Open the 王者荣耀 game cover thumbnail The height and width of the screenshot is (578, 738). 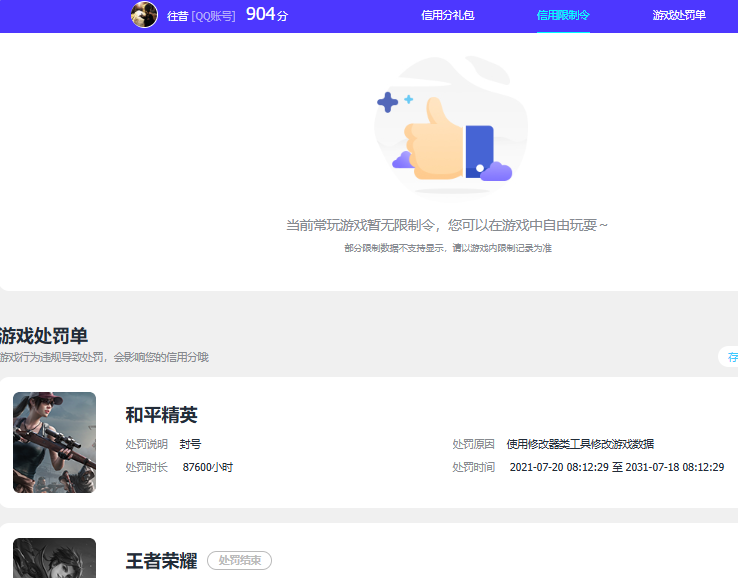(55, 558)
